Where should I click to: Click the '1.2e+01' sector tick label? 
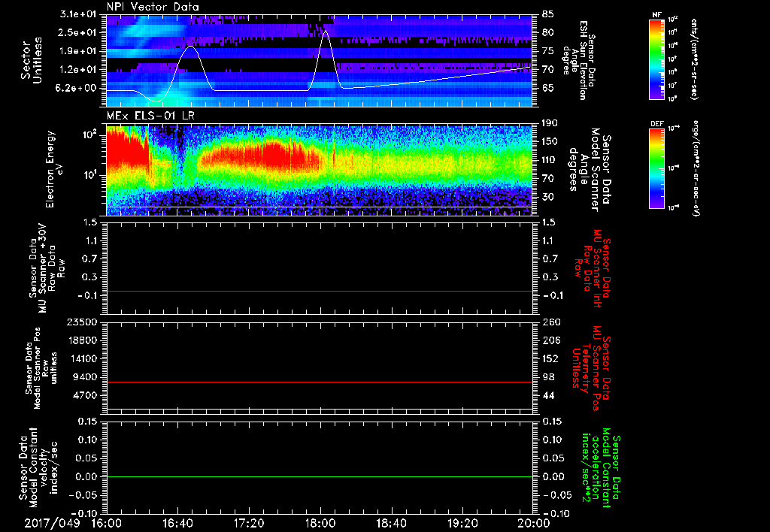click(x=77, y=70)
